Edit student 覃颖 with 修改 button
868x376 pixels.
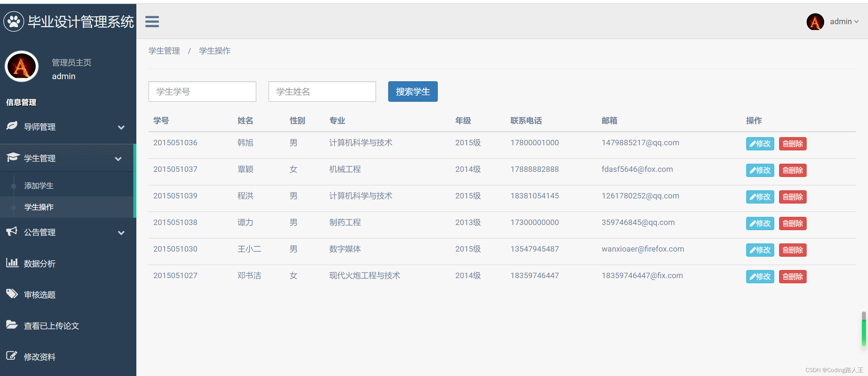pos(760,170)
